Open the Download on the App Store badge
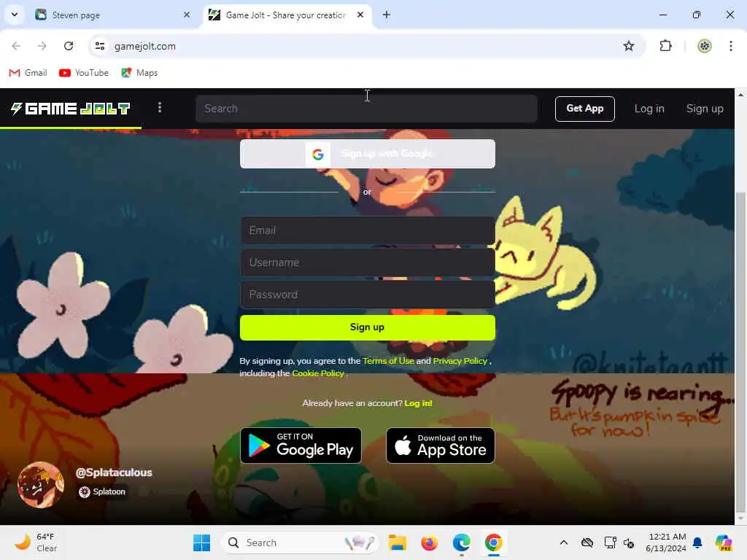The height and width of the screenshot is (560, 747). pos(440,446)
